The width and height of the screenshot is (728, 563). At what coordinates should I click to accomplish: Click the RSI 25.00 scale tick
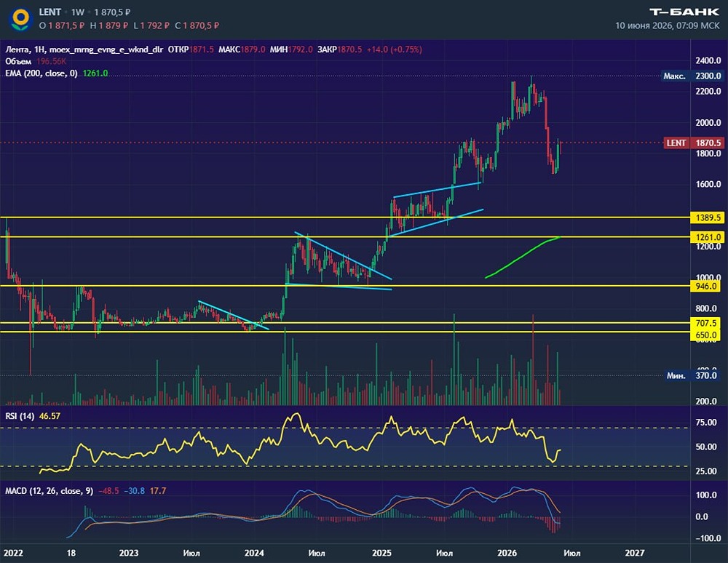[x=705, y=471]
